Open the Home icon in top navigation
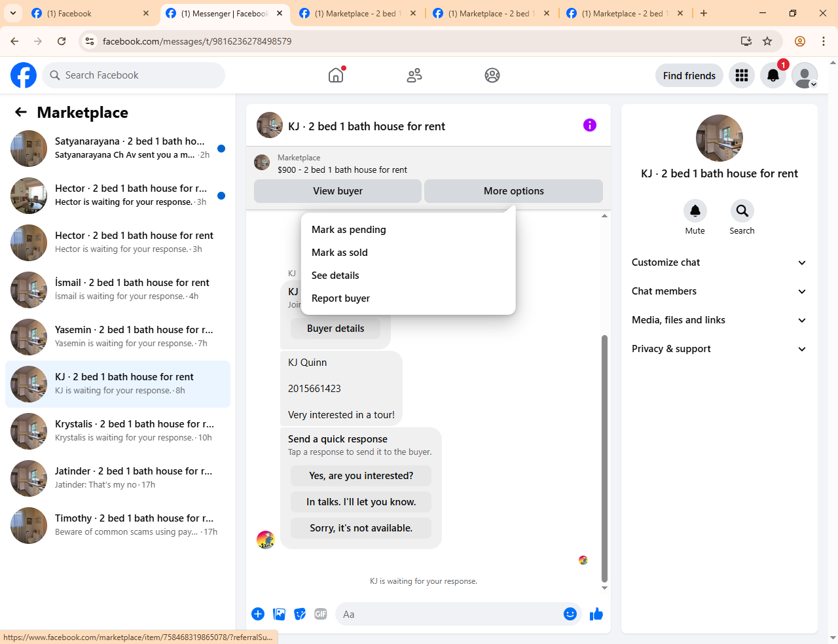Screen dimensions: 838x644 336,75
